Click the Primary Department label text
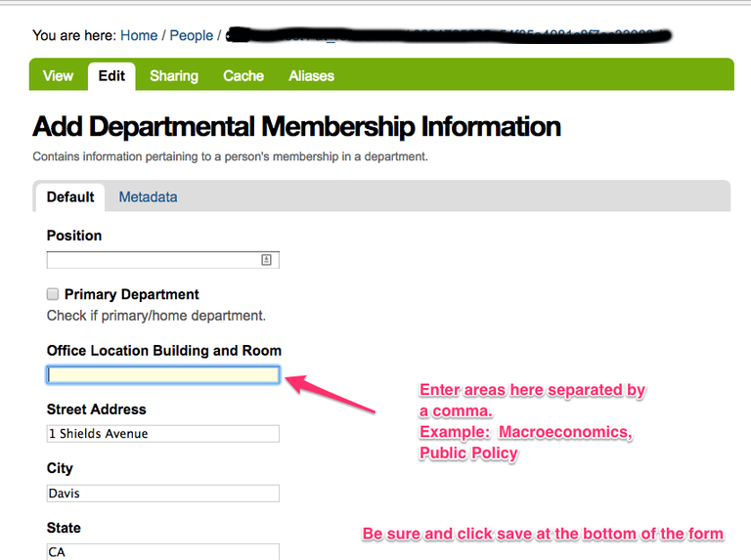The width and height of the screenshot is (751, 560). click(x=131, y=294)
